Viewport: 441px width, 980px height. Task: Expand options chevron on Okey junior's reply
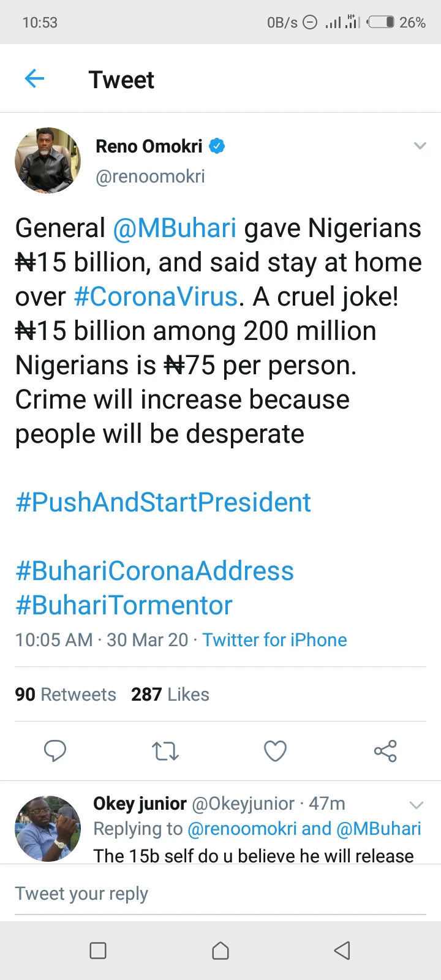pyautogui.click(x=417, y=804)
